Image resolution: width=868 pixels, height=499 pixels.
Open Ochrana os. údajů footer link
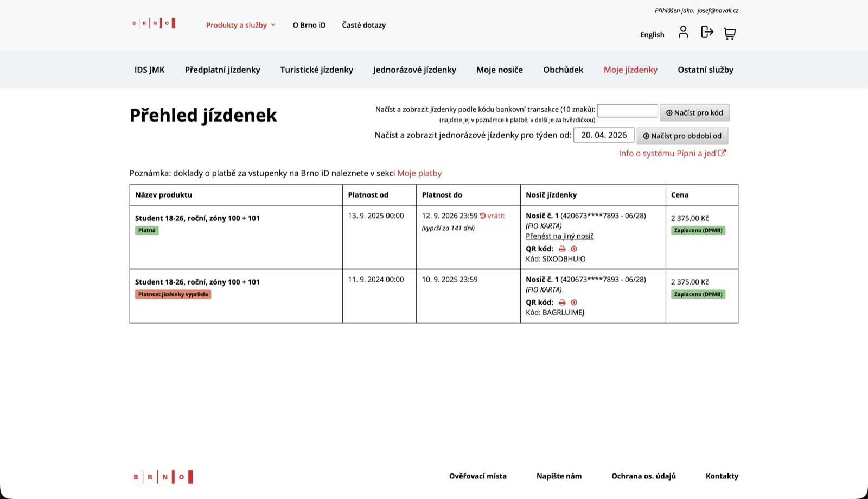click(644, 476)
